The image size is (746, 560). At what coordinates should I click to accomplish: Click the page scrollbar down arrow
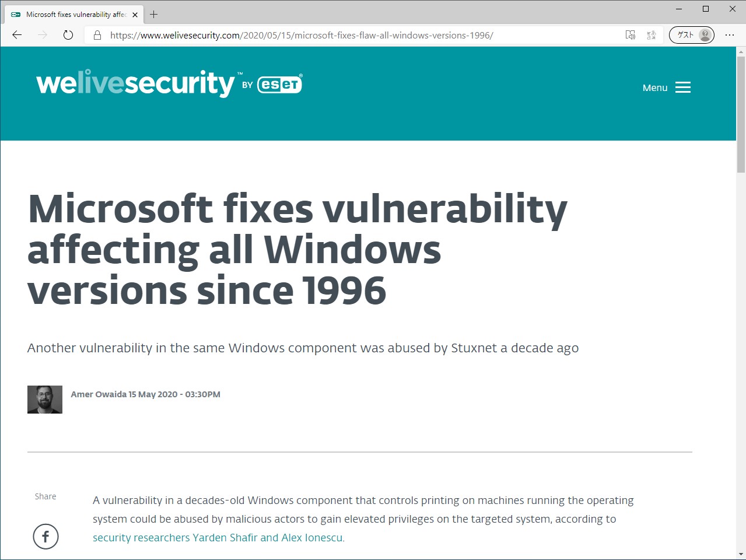point(741,555)
